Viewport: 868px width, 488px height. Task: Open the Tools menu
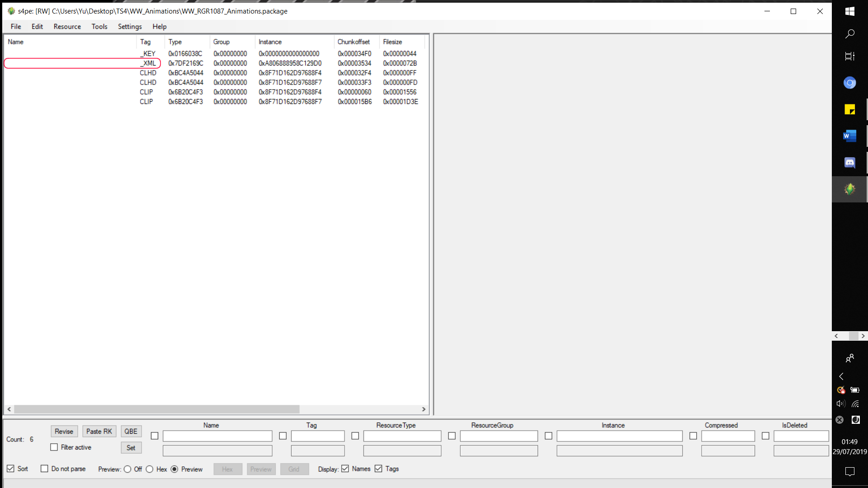(99, 27)
